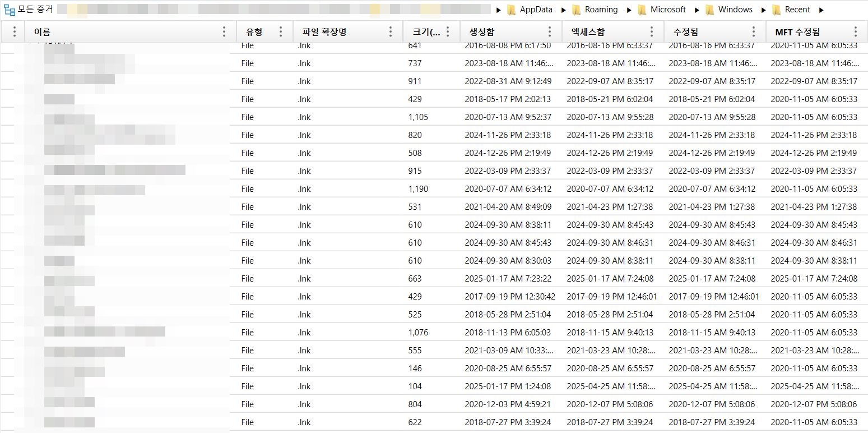Expand the breadcrumb arrow after Roaming
Image resolution: width=868 pixels, height=433 pixels.
(629, 10)
